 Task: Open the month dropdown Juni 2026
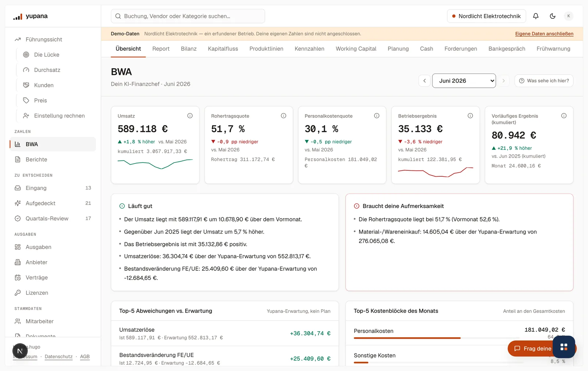[464, 81]
